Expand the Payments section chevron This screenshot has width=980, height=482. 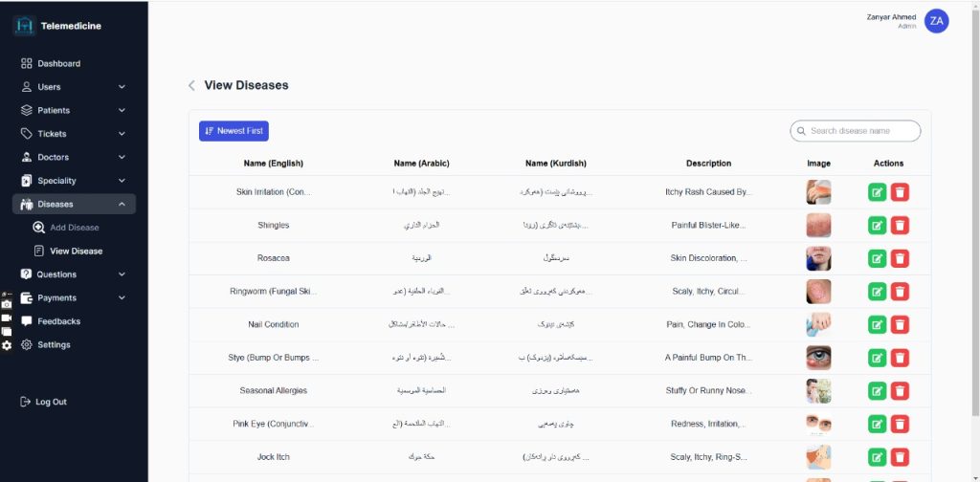(x=122, y=297)
